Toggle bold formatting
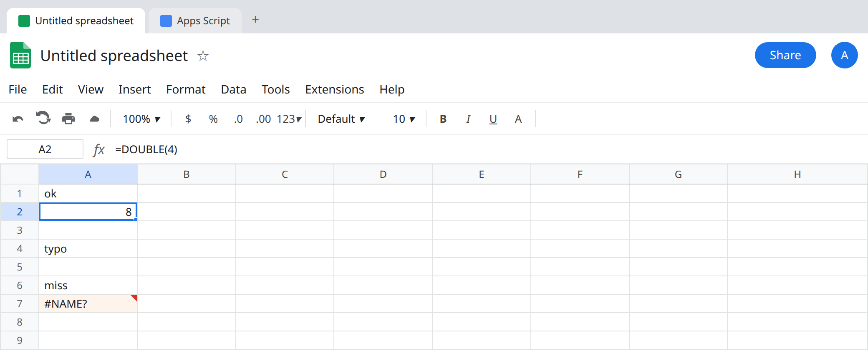 pos(443,119)
